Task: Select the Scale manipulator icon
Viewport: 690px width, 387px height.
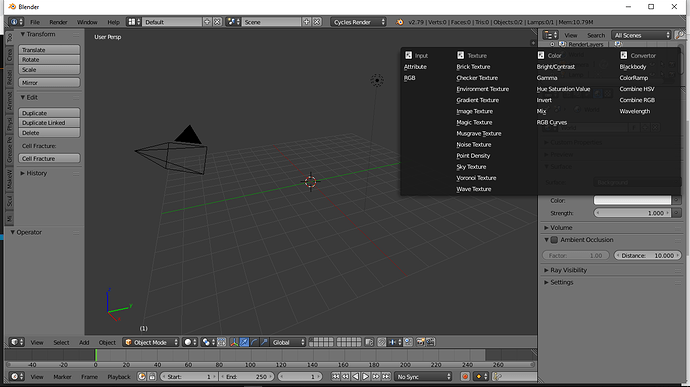Action: pos(264,342)
